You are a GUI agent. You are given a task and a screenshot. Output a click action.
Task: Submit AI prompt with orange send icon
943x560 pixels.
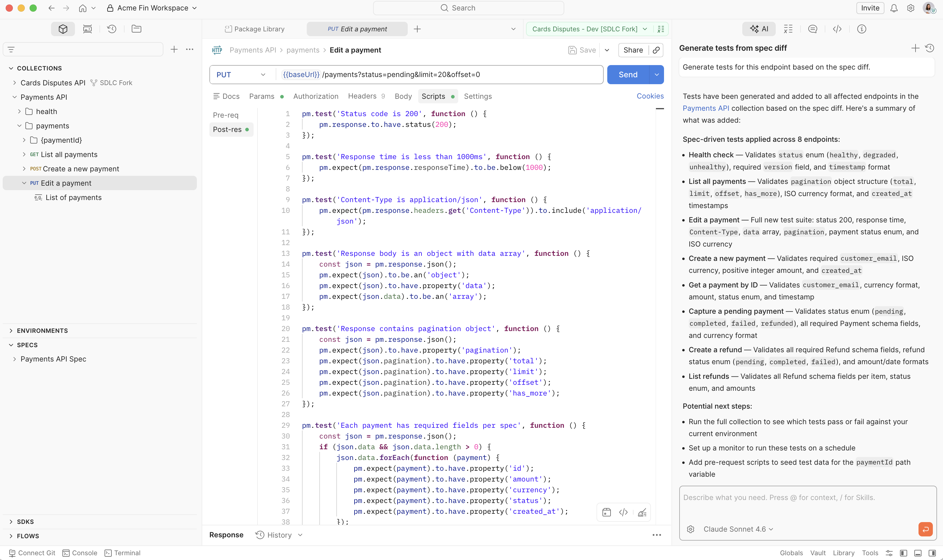coord(925,529)
